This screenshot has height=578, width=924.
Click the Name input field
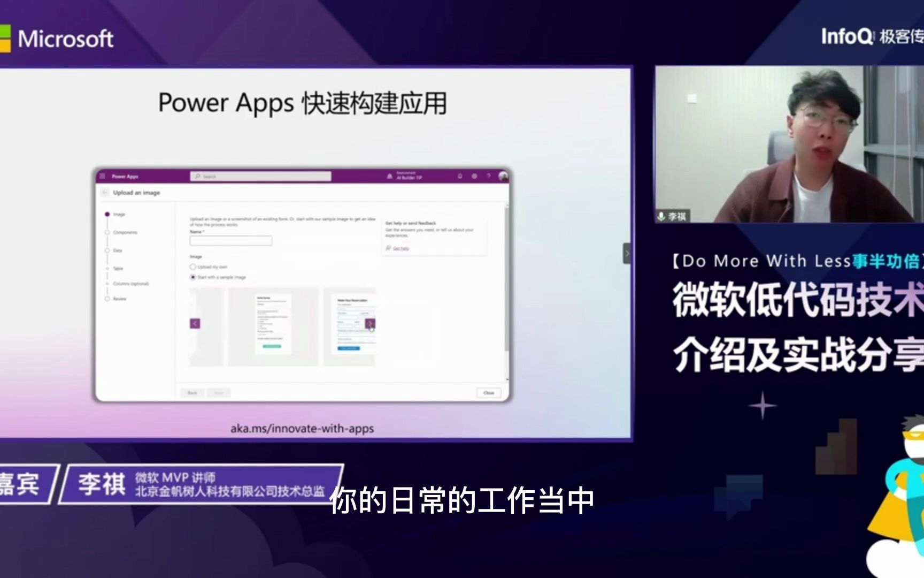pyautogui.click(x=231, y=241)
